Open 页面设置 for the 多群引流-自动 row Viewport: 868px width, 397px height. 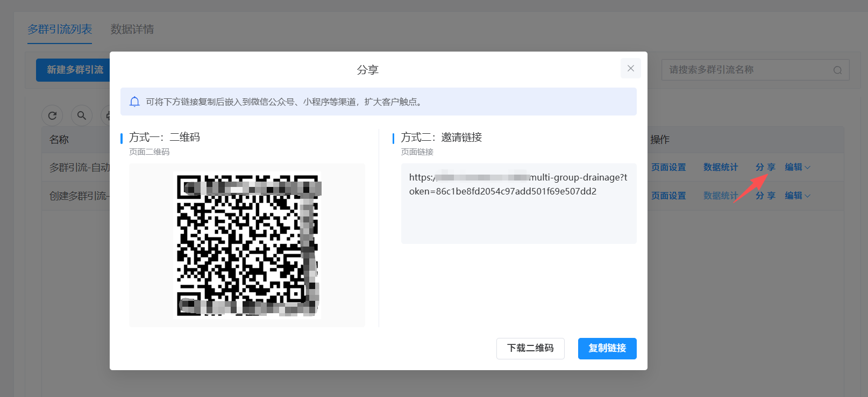point(668,167)
